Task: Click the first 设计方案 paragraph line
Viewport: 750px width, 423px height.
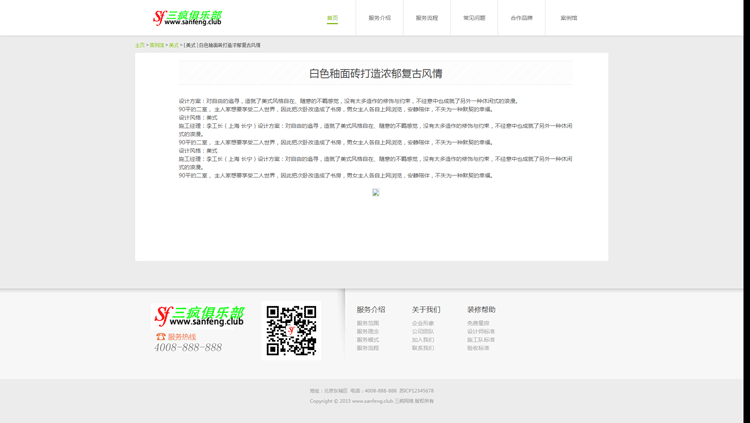Action: click(349, 101)
